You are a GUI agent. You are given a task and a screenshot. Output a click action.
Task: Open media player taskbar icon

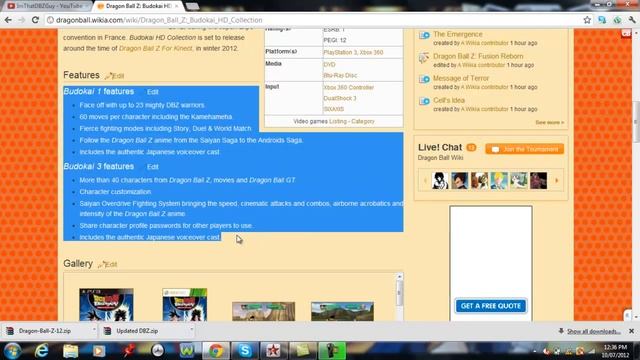click(99, 351)
